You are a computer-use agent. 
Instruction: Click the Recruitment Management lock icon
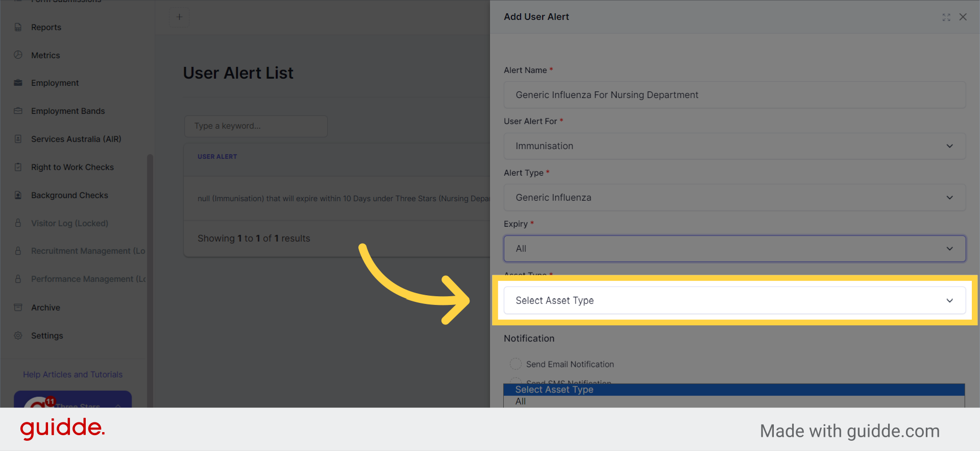tap(18, 251)
